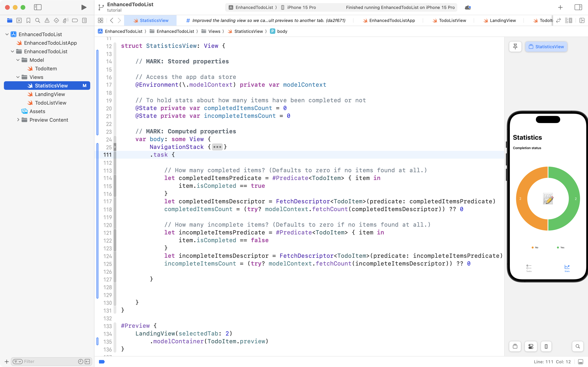588x367 pixels.
Task: Expand the folded NavigationStack code on line 25
Action: [217, 147]
